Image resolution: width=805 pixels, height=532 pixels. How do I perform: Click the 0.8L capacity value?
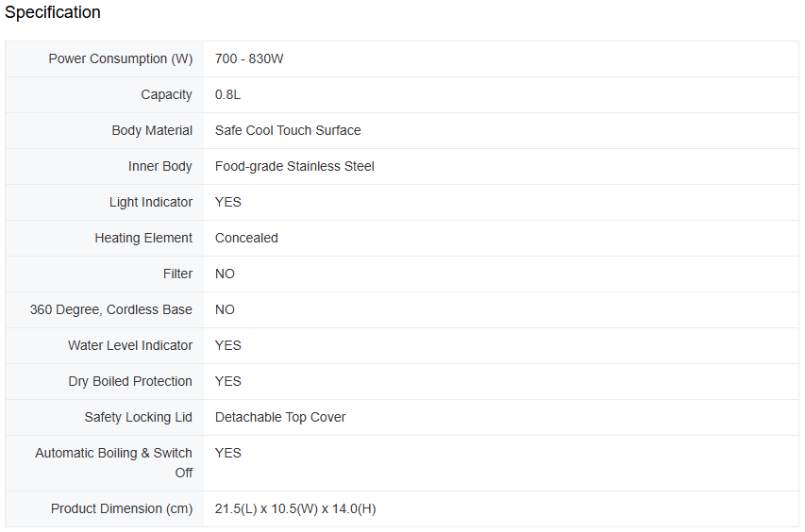(x=227, y=94)
